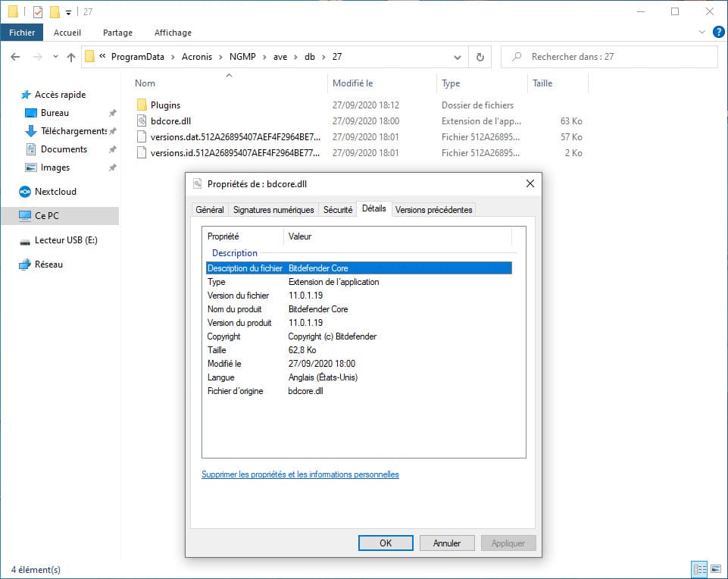Screen dimensions: 728x579
Task: Click NGMP in the address path
Action: click(242, 57)
